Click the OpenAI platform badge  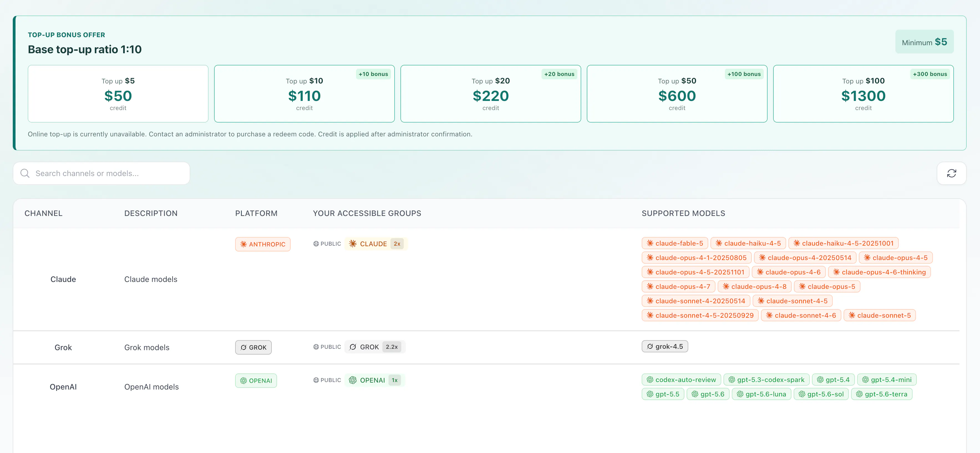[256, 381]
